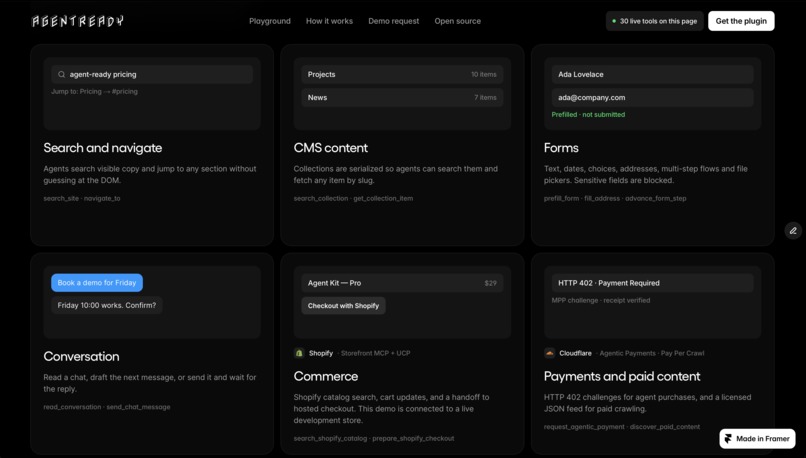806x458 pixels.
Task: Select the Projects collection row
Action: coord(402,75)
